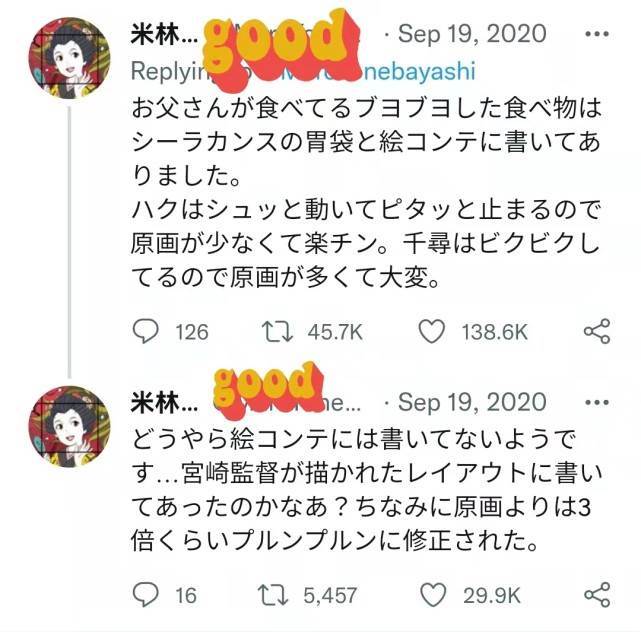
Task: Like the second tweet with 29.9K likes
Action: [x=433, y=595]
